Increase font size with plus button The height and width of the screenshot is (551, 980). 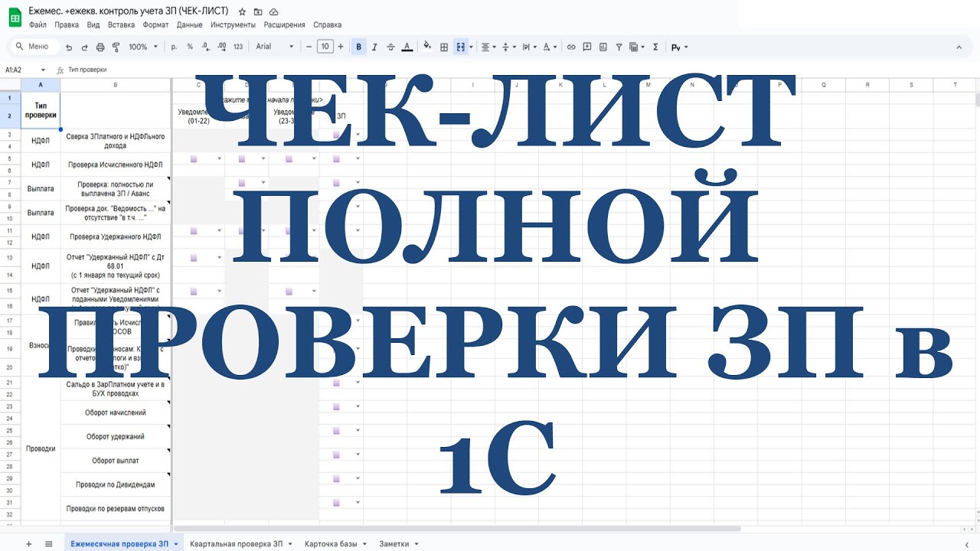click(x=341, y=47)
